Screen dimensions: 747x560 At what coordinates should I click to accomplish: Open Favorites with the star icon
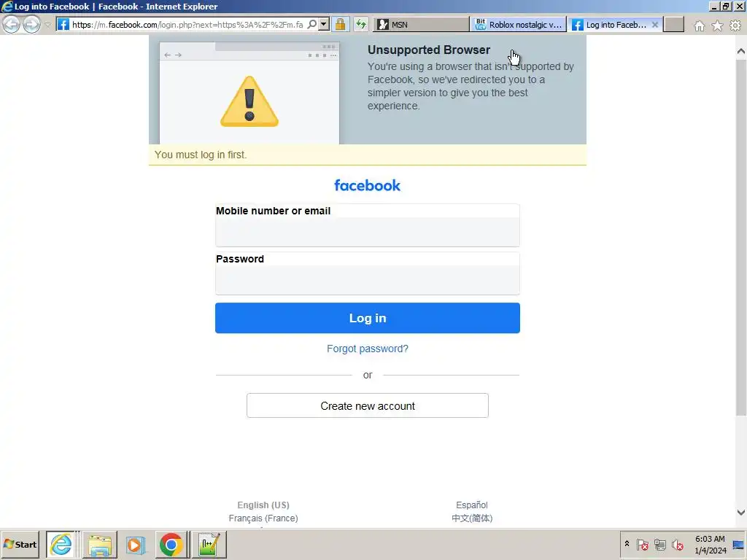pos(717,26)
